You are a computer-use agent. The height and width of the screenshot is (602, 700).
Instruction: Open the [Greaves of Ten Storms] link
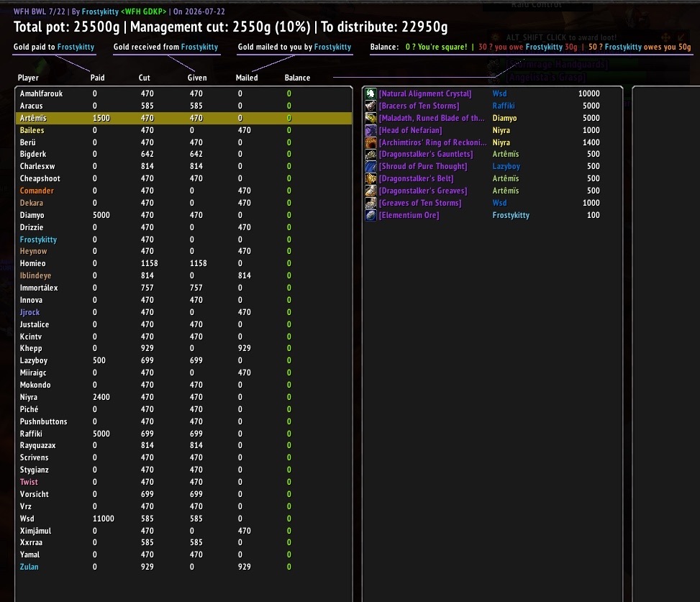420,203
